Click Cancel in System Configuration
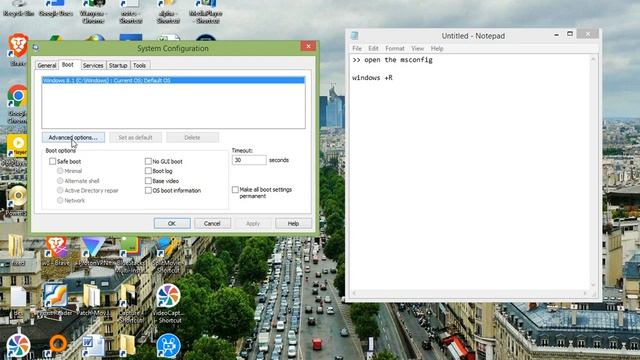Image resolution: width=640 pixels, height=360 pixels. pyautogui.click(x=212, y=224)
